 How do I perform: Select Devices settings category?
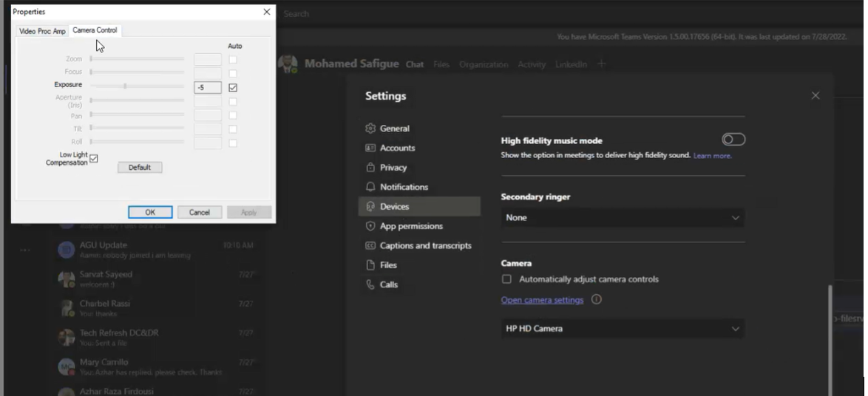[x=419, y=206]
